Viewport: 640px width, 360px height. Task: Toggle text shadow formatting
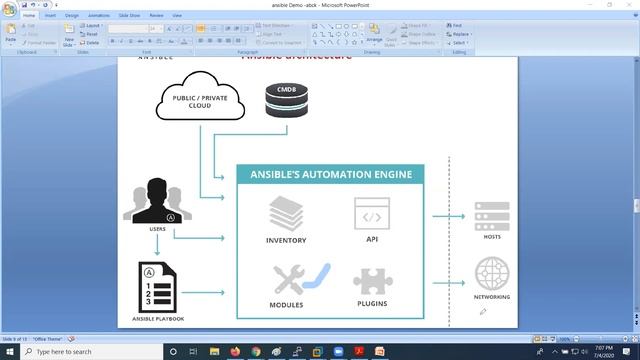[150, 41]
